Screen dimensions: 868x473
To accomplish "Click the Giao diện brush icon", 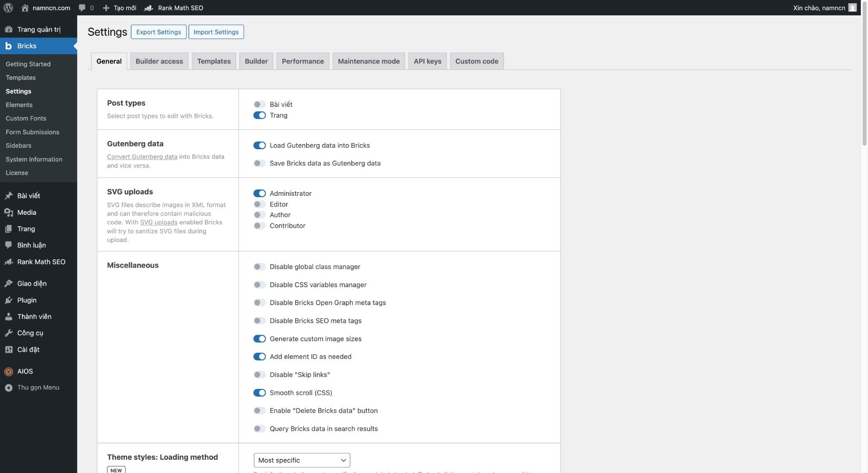I will pos(9,284).
